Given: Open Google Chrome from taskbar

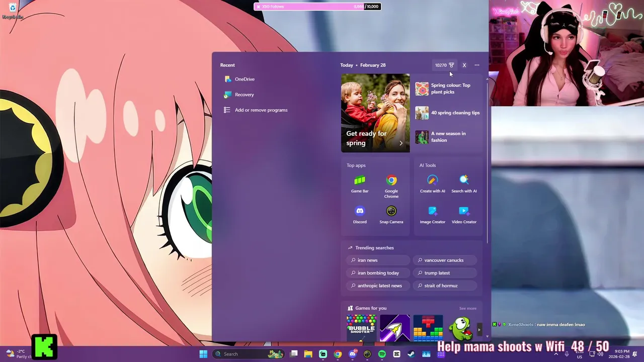Looking at the screenshot, I should 338,354.
